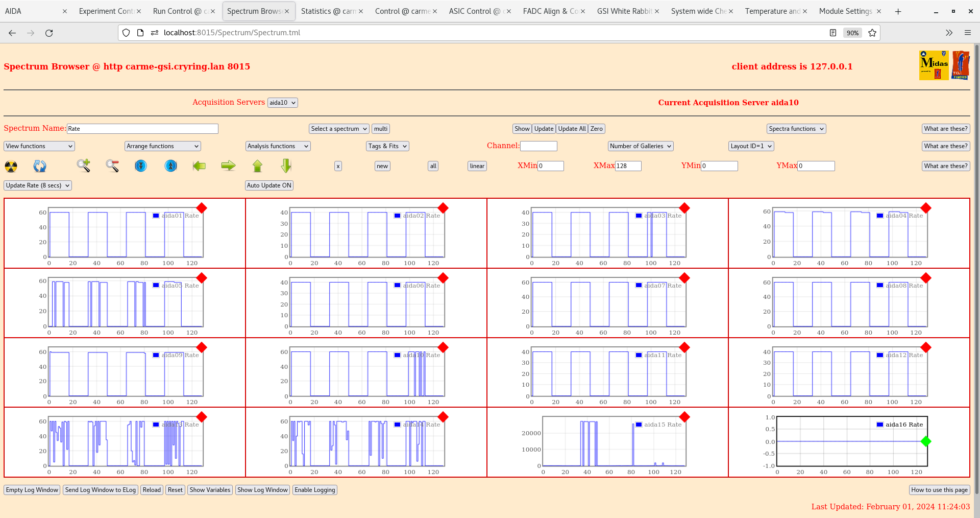Select the zoom in magnifier icon

click(x=84, y=166)
